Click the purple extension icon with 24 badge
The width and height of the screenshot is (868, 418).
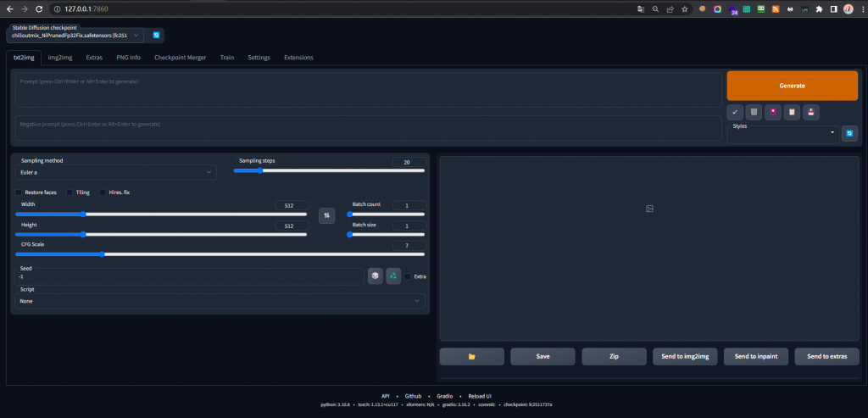tap(732, 10)
